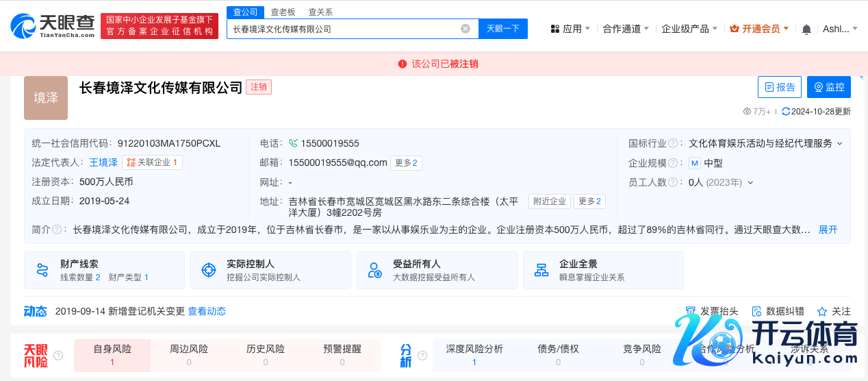Expand the 国标行业 classification chevron
The height and width of the screenshot is (381, 868).
pyautogui.click(x=840, y=144)
